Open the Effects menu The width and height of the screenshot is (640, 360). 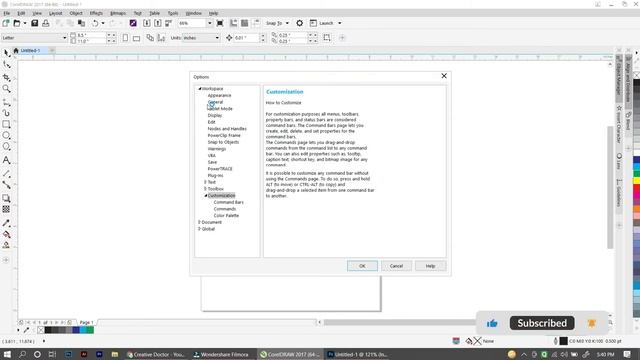[96, 13]
